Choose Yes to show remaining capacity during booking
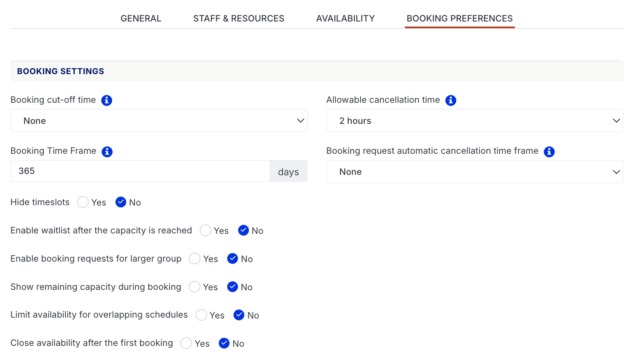641x364 pixels. point(195,287)
